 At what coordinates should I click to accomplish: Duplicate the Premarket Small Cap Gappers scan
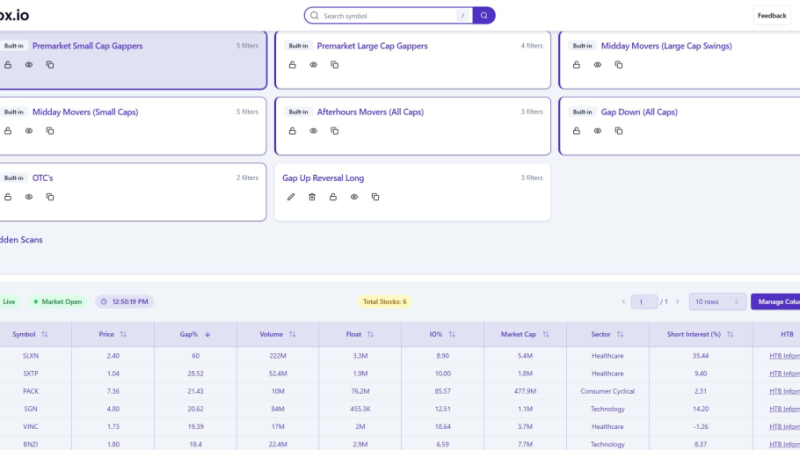click(50, 65)
